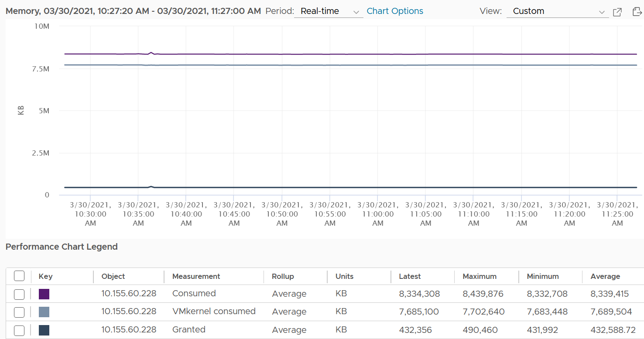This screenshot has width=644, height=339.
Task: Sort by the Maximum column header
Action: tap(480, 276)
